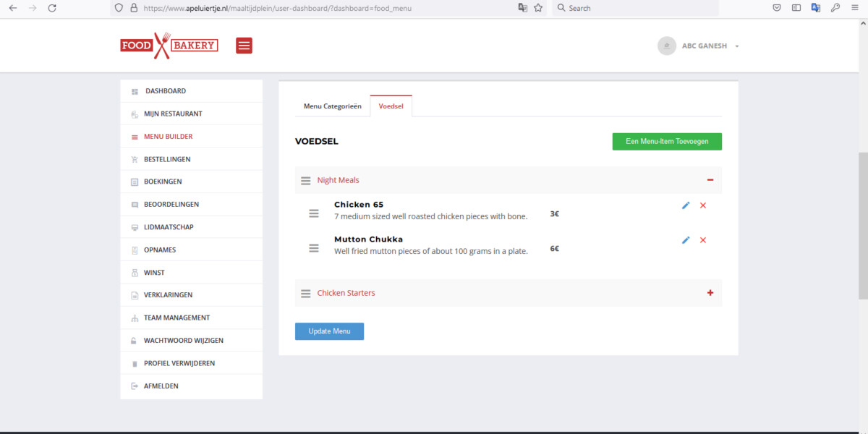Click the page vertical scrollbar

click(863, 225)
